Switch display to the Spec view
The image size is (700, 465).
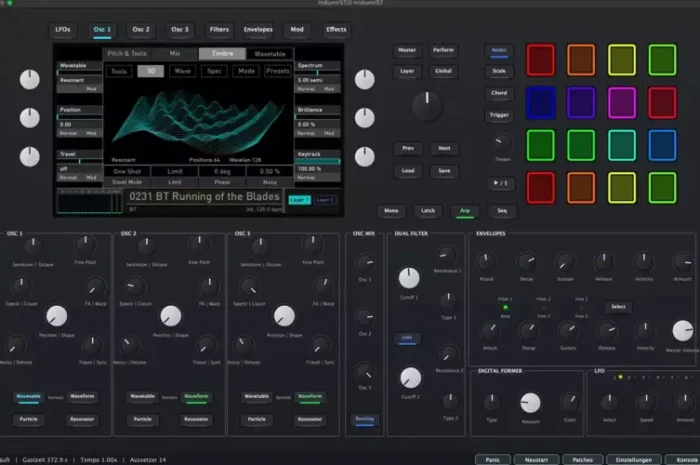pyautogui.click(x=214, y=71)
